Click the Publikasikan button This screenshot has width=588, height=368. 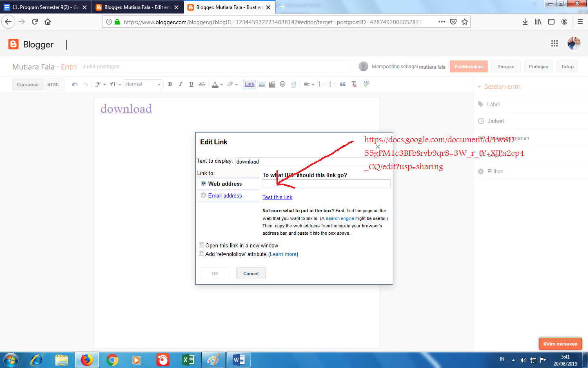(x=468, y=66)
